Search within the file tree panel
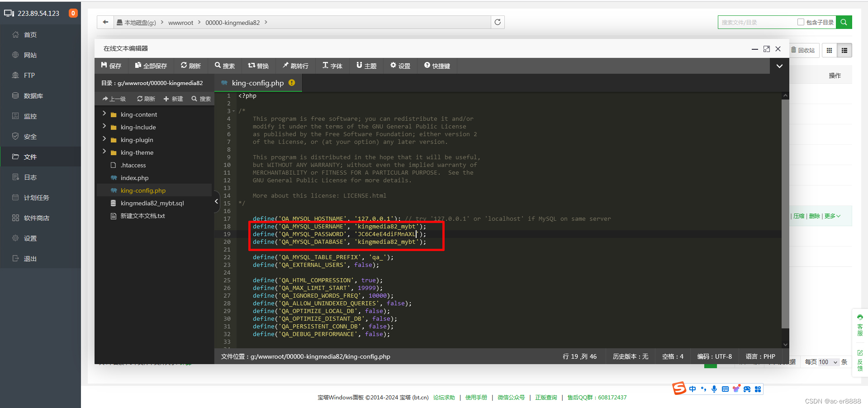Image resolution: width=868 pixels, height=408 pixels. pyautogui.click(x=201, y=99)
